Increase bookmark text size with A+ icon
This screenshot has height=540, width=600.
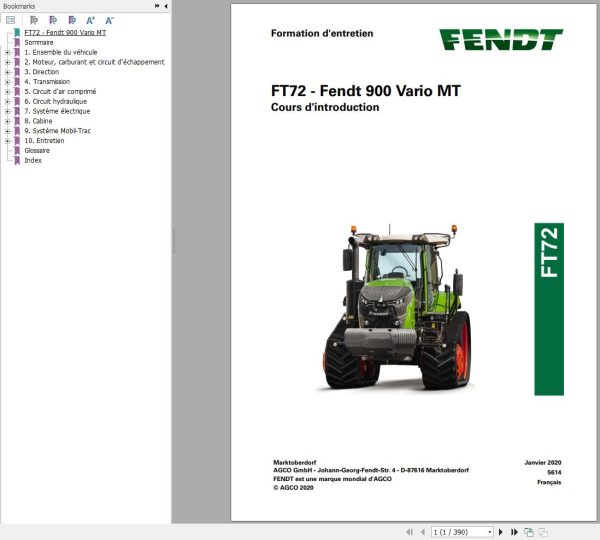90,20
